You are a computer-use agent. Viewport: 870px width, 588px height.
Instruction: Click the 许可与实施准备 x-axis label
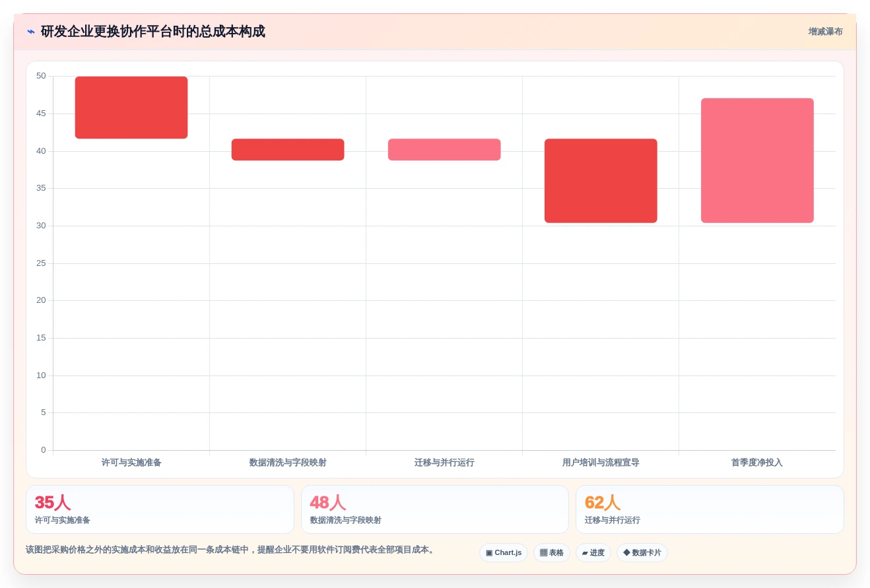[x=131, y=463]
